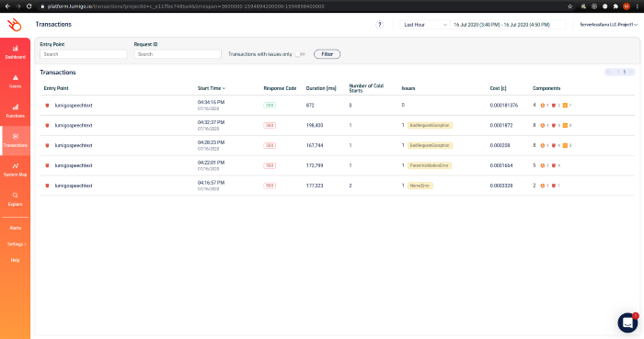644x339 pixels.
Task: Reload the page in browser
Action: (x=29, y=6)
